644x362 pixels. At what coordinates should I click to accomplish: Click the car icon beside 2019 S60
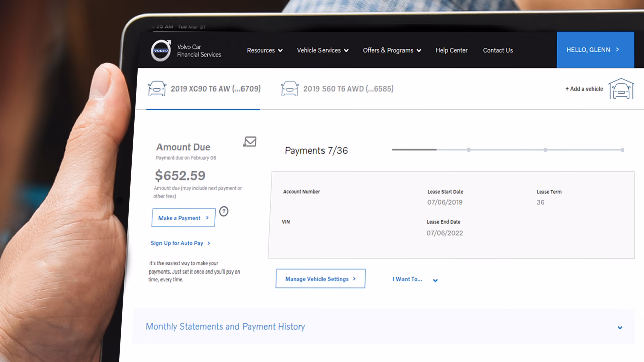(x=289, y=88)
